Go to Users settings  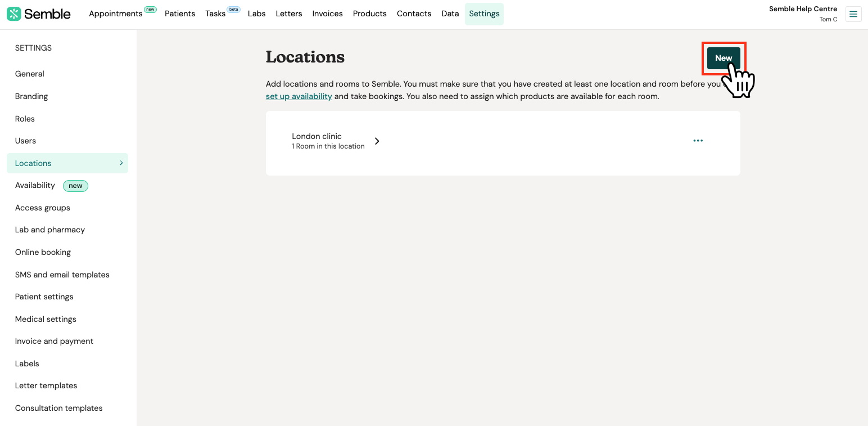25,141
